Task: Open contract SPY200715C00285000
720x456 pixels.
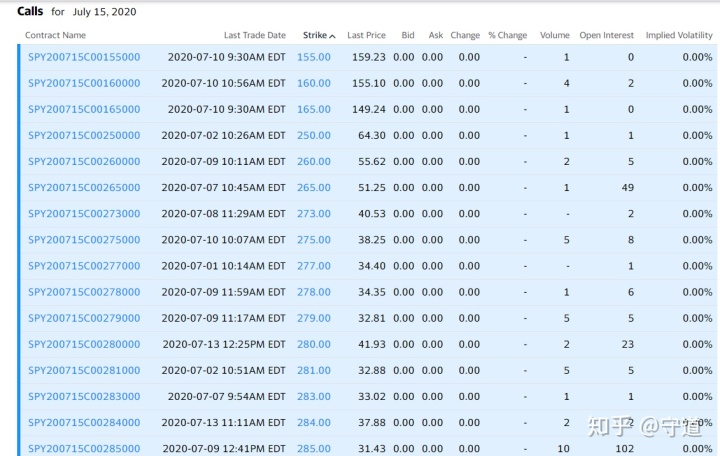Action: tap(84, 449)
